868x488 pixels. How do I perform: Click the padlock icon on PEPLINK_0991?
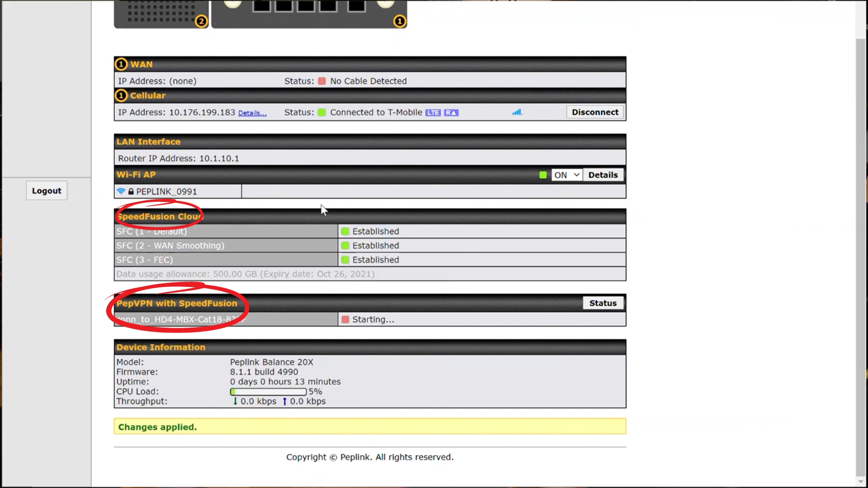(x=131, y=192)
